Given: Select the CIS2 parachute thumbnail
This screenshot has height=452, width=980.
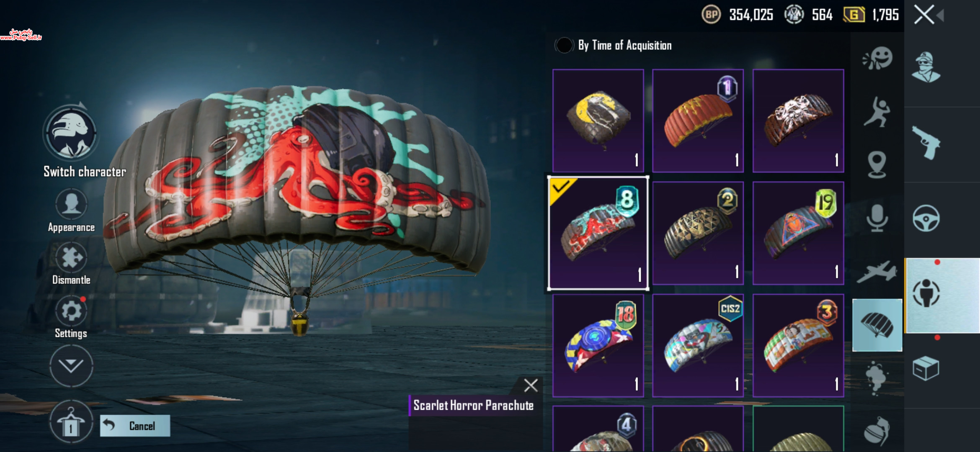Looking at the screenshot, I should pyautogui.click(x=698, y=346).
